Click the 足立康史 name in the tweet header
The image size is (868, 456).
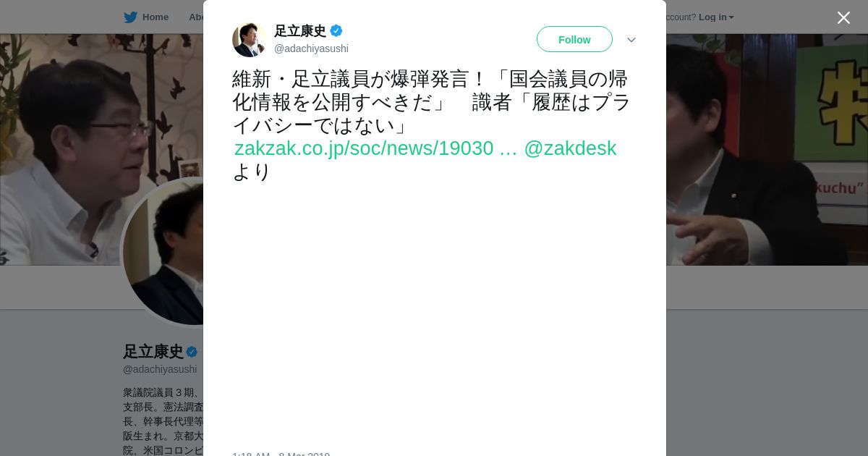300,31
